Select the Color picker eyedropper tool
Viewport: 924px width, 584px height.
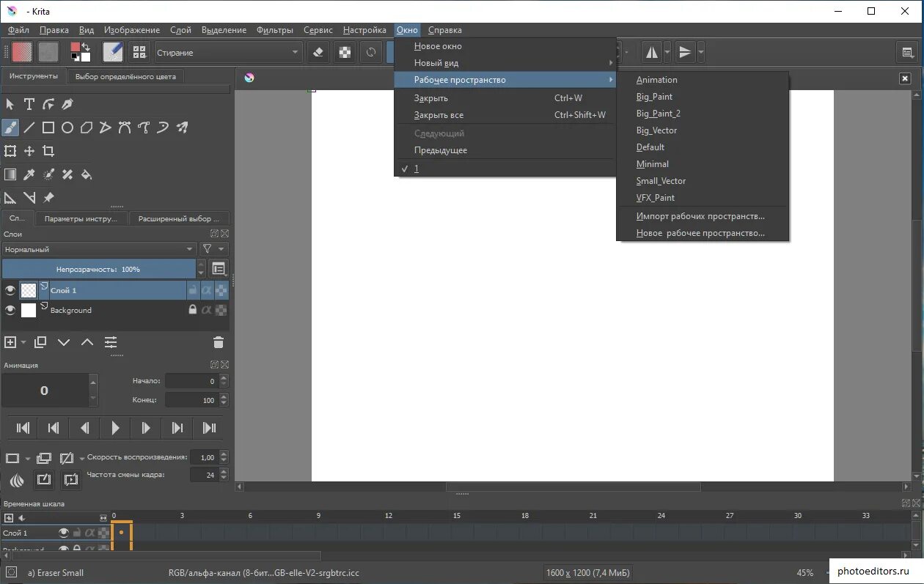click(x=29, y=174)
